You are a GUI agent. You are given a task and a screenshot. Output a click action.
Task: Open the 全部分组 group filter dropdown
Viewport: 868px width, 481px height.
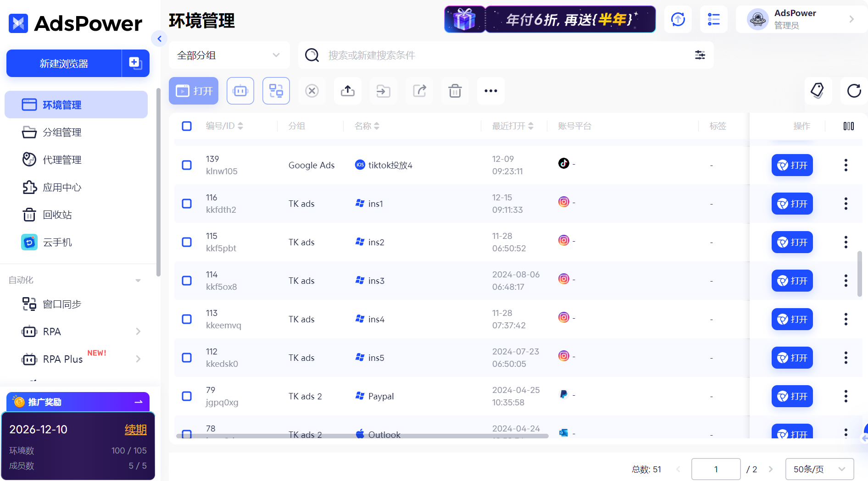(229, 55)
